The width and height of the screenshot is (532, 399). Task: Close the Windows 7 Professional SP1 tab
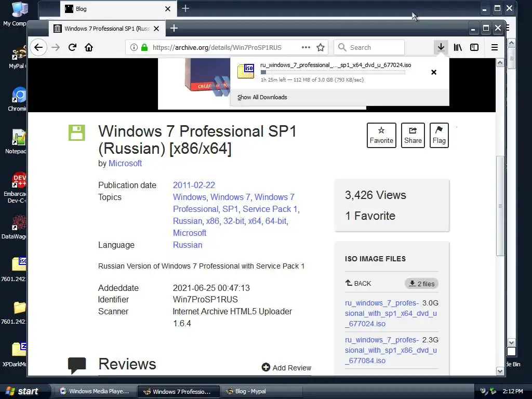point(156,29)
